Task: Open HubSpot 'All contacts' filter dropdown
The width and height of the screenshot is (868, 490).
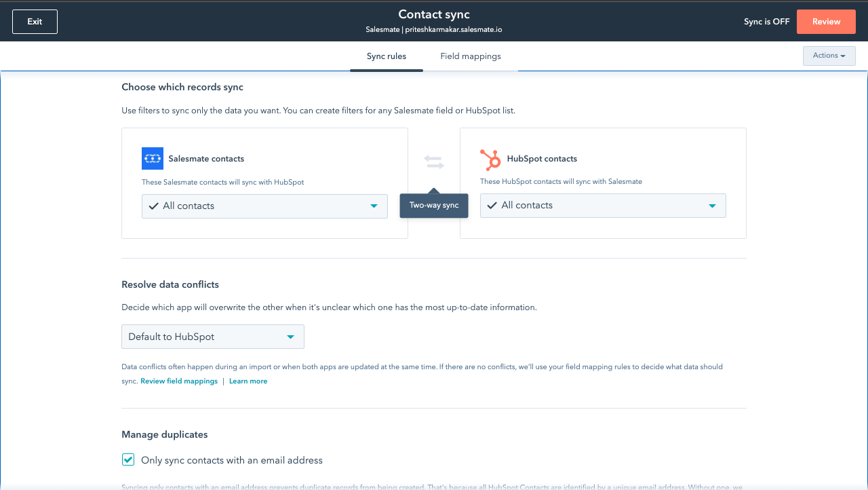Action: (603, 206)
